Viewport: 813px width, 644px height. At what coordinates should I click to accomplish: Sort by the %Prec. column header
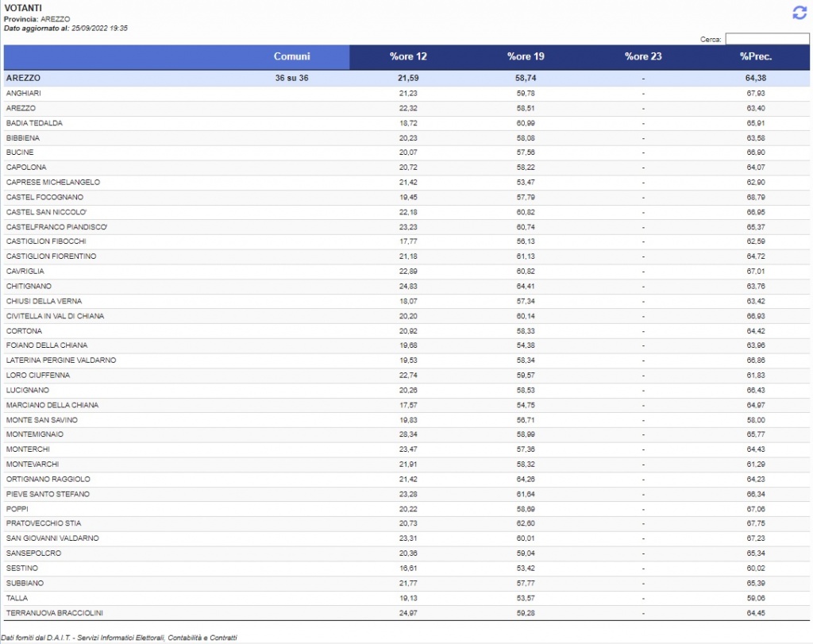tap(756, 56)
